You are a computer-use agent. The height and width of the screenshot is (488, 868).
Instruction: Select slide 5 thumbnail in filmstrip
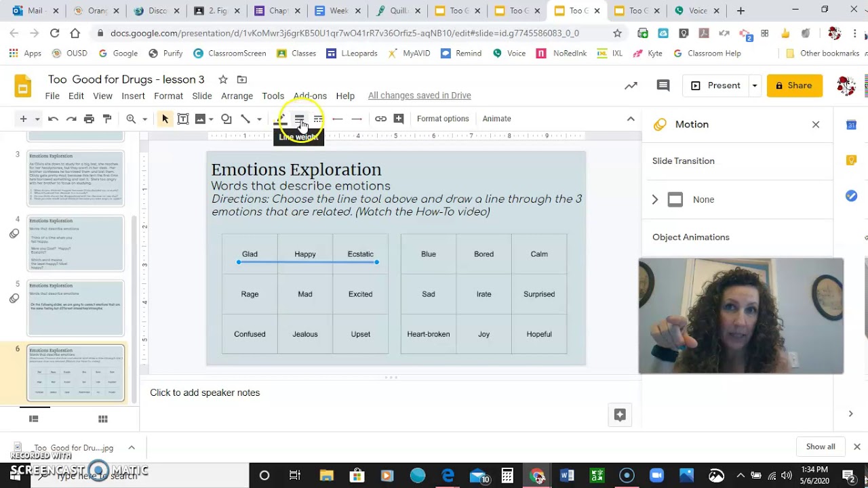(75, 308)
